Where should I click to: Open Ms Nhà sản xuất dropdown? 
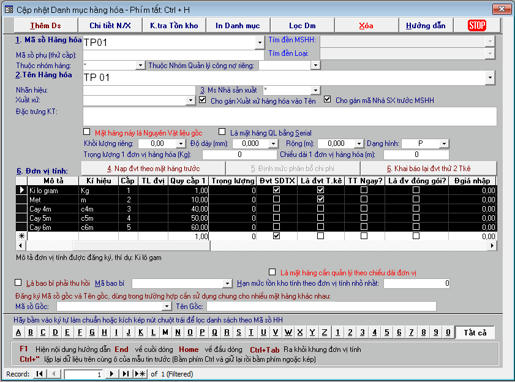(315, 90)
